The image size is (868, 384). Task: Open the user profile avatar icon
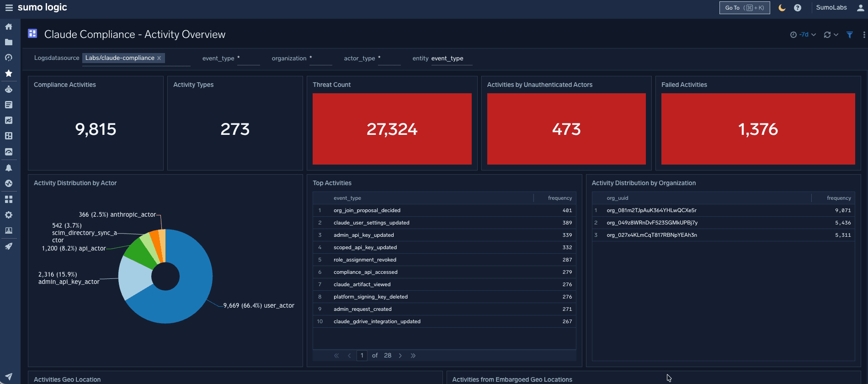(x=860, y=8)
